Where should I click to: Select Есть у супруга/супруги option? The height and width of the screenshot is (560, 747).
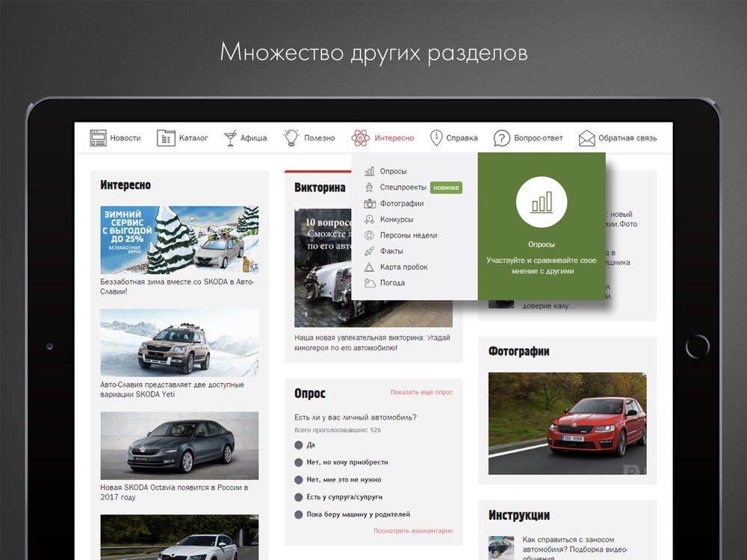pos(299,497)
